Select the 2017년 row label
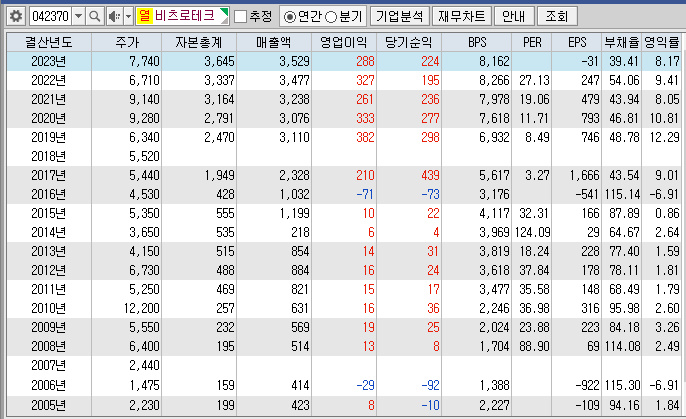 coord(49,175)
